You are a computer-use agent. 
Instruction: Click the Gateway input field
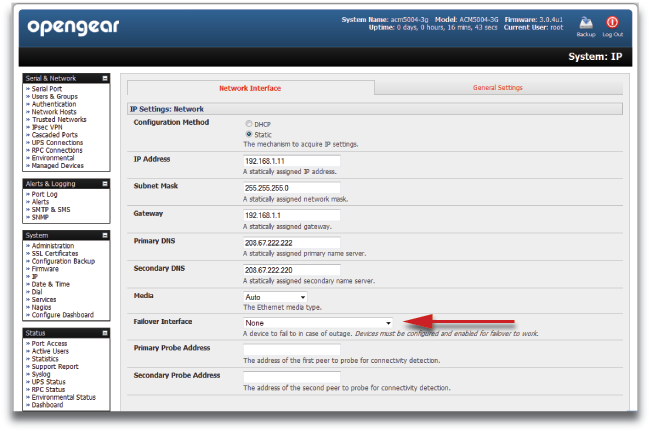pos(291,214)
